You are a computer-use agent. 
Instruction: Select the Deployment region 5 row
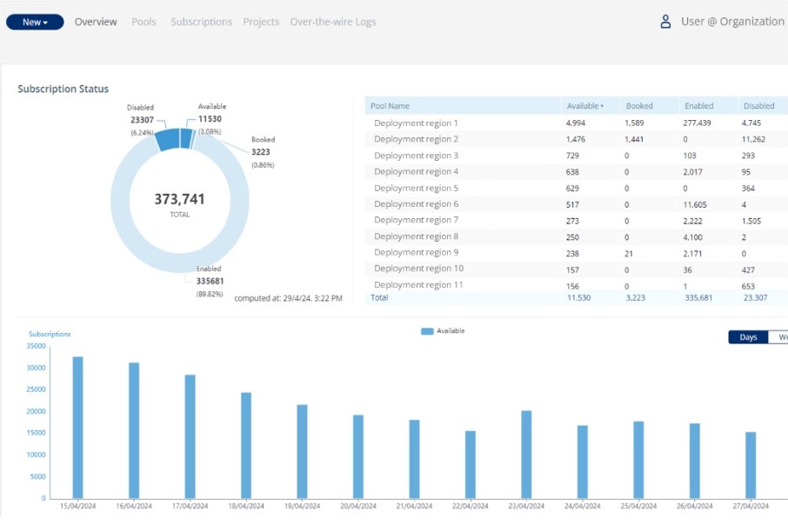coord(576,188)
